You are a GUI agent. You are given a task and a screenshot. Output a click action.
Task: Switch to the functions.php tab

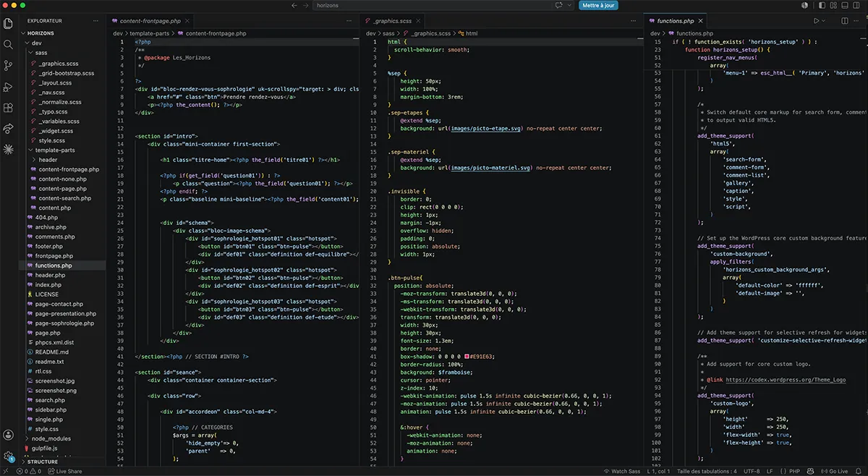(x=676, y=21)
